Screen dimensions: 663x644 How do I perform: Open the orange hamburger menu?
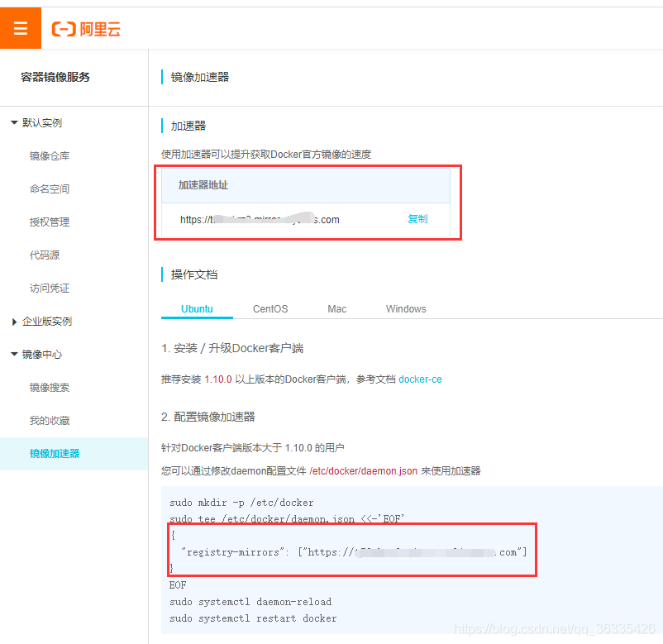(21, 28)
